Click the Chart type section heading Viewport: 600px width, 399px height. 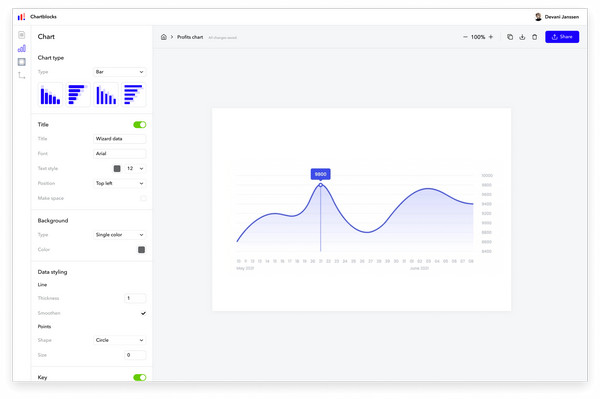click(51, 58)
